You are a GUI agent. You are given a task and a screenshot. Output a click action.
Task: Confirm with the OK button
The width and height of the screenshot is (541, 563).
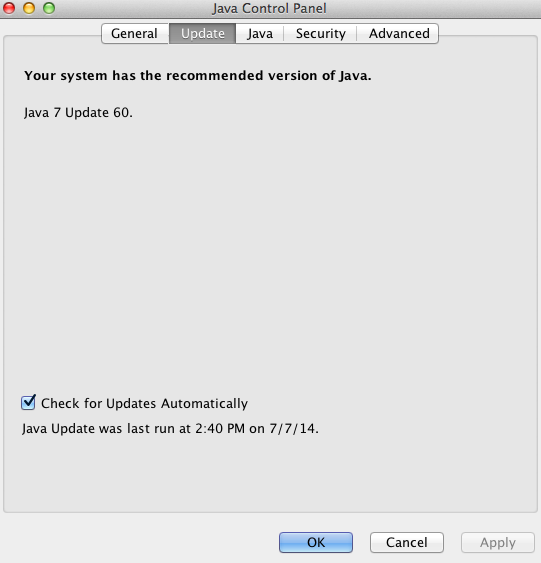(316, 542)
